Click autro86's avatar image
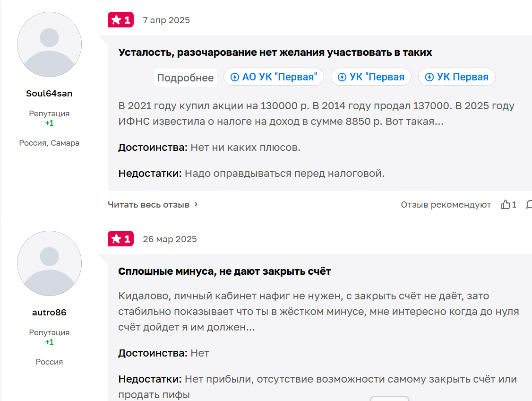Screen dimensions: 532x401 (x=49, y=263)
